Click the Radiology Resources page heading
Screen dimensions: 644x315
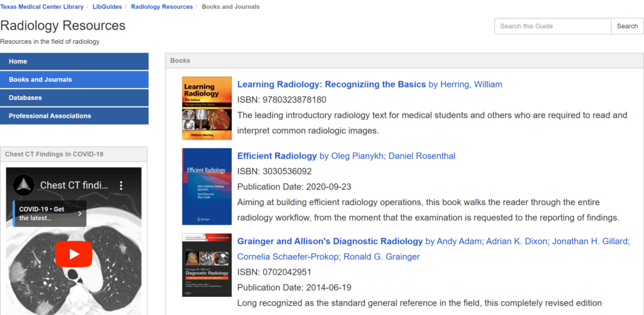point(63,25)
